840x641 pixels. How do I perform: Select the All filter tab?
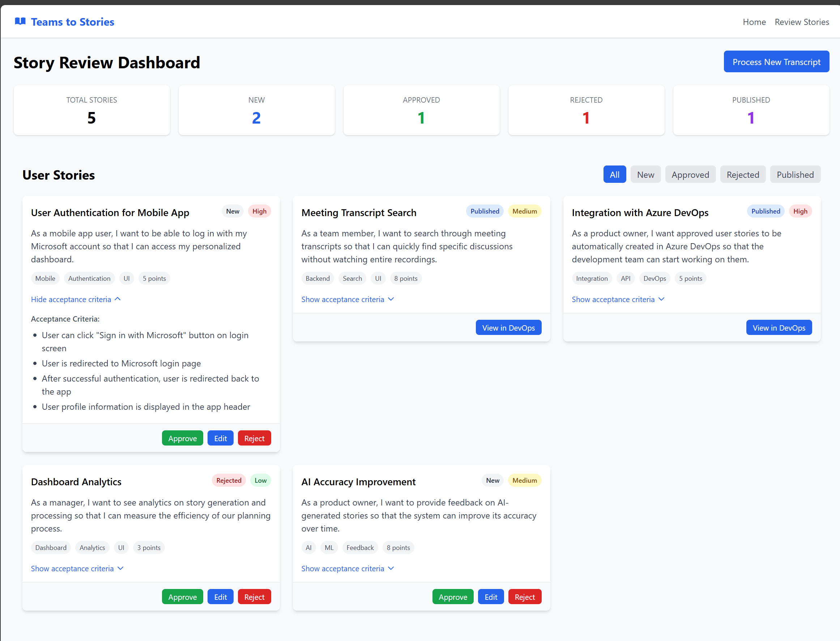pos(614,175)
